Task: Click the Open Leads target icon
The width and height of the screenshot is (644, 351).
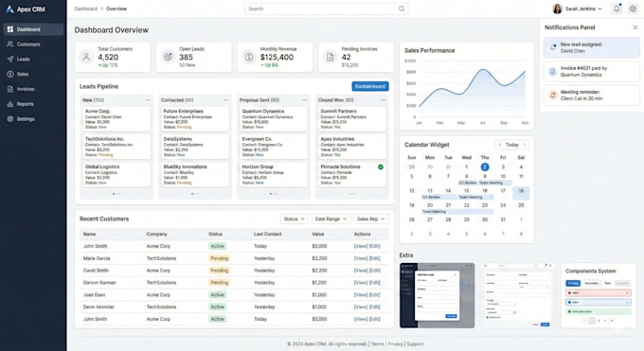Action: click(168, 57)
